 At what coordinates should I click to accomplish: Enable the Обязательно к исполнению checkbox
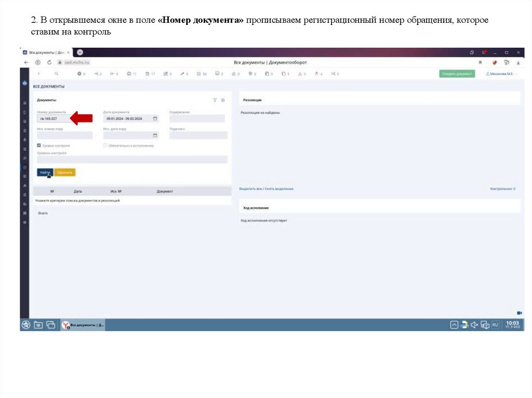pyautogui.click(x=104, y=145)
